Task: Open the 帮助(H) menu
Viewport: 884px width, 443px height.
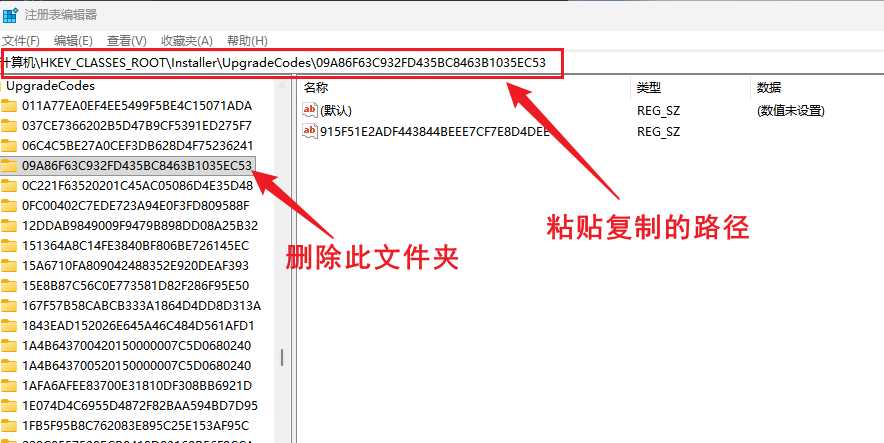Action: 247,40
